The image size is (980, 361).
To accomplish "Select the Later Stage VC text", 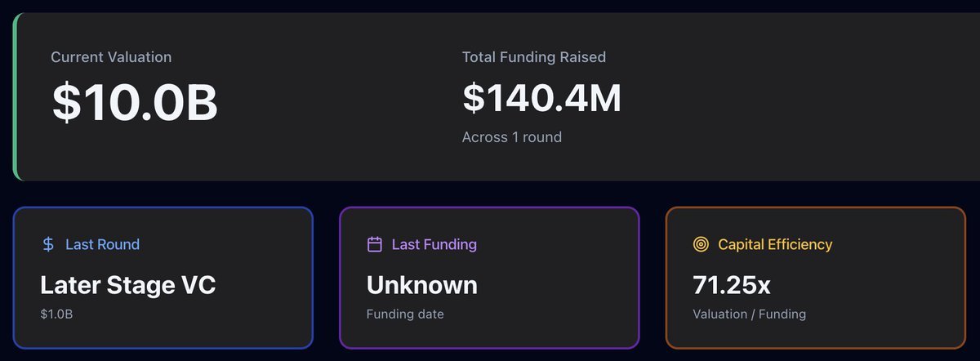I will click(x=128, y=285).
